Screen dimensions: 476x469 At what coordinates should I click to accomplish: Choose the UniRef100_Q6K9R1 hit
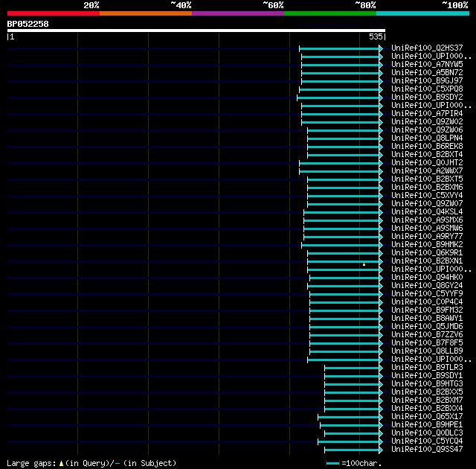427,253
